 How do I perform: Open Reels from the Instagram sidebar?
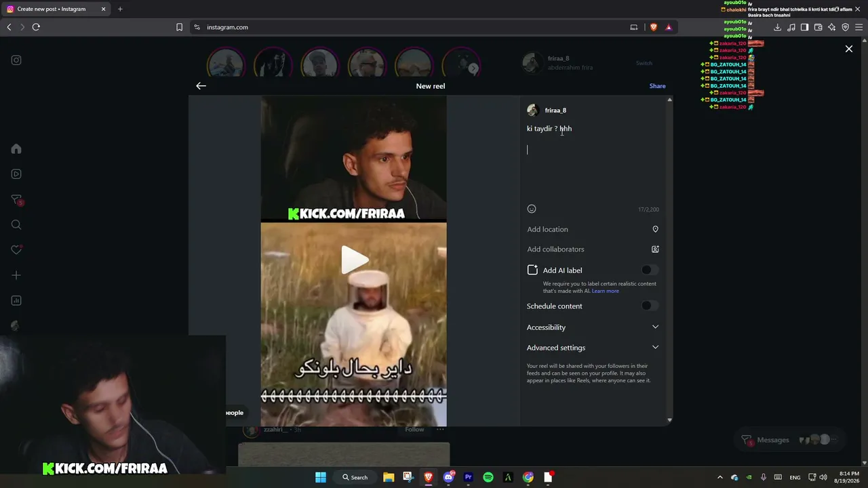[16, 174]
